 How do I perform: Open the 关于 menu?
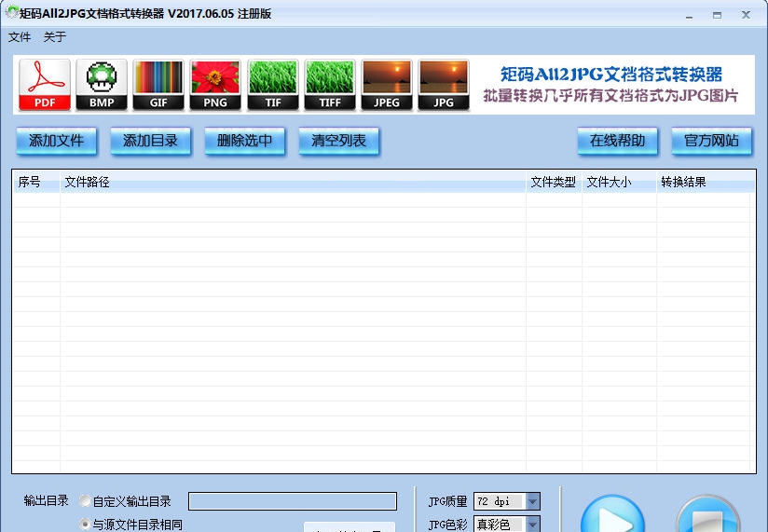point(54,36)
